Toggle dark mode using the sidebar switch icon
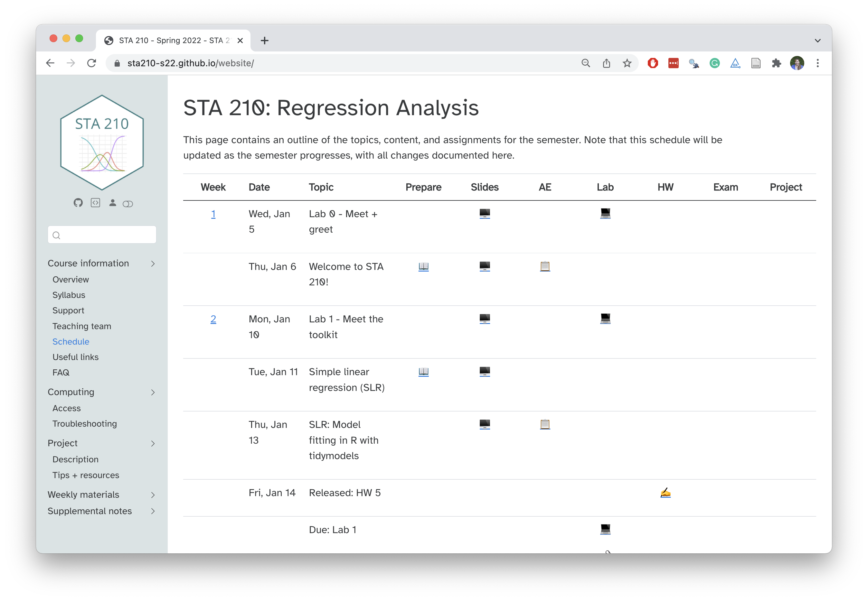 pyautogui.click(x=128, y=203)
